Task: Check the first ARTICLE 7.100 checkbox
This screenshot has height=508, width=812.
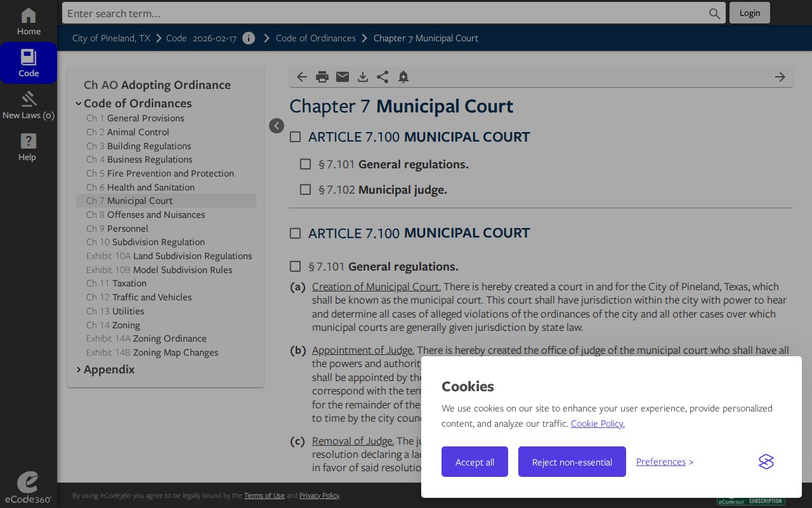Action: pos(295,137)
